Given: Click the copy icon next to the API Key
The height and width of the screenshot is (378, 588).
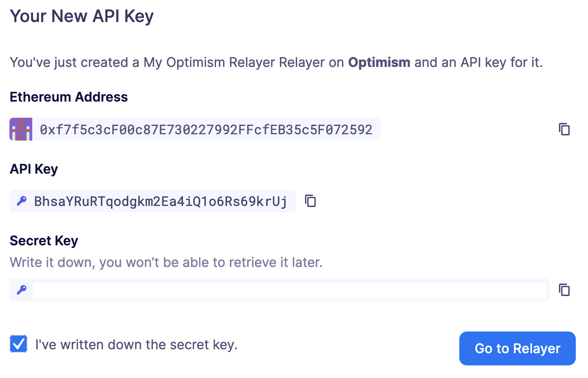Looking at the screenshot, I should [x=310, y=201].
